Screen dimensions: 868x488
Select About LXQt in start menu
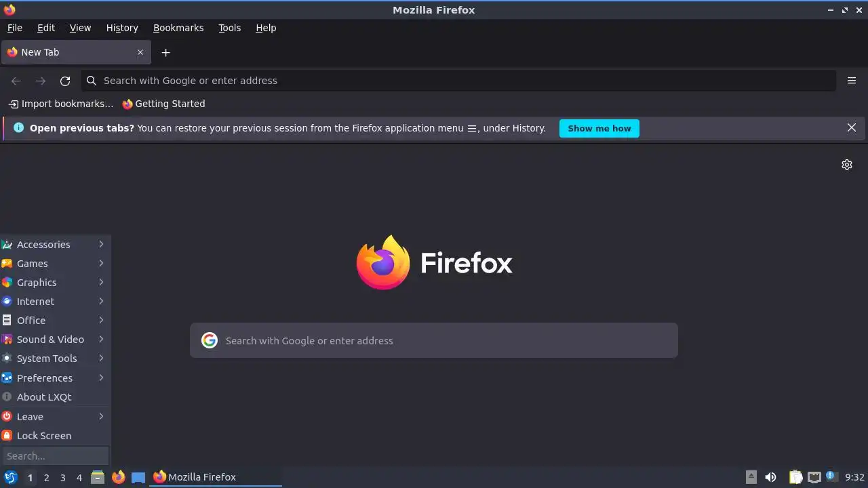[x=55, y=396]
